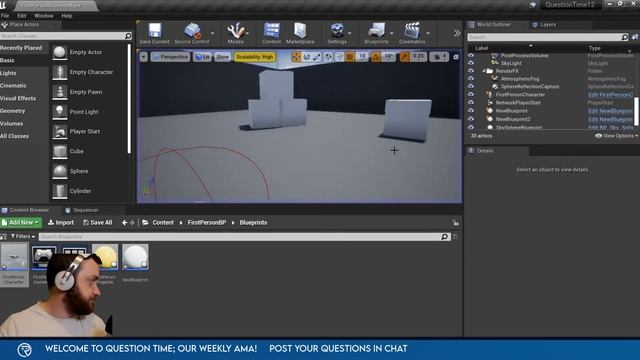Open grid snap size value 10
Image resolution: width=640 pixels, height=360 pixels.
point(362,57)
